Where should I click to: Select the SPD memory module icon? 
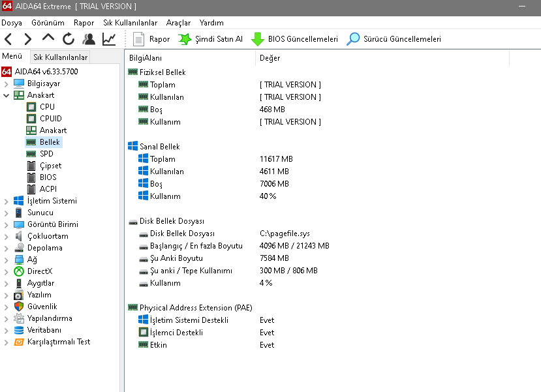[x=31, y=154]
